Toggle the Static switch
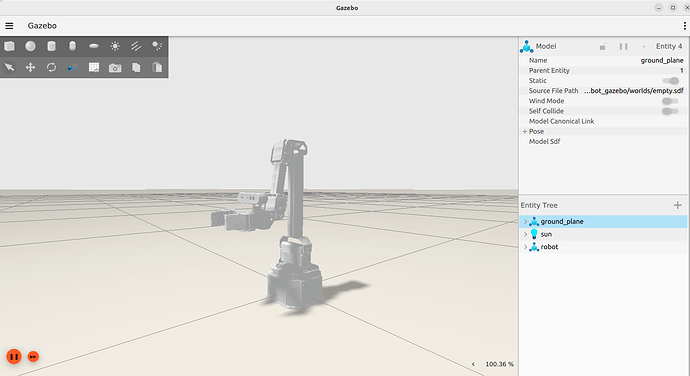 pos(671,81)
